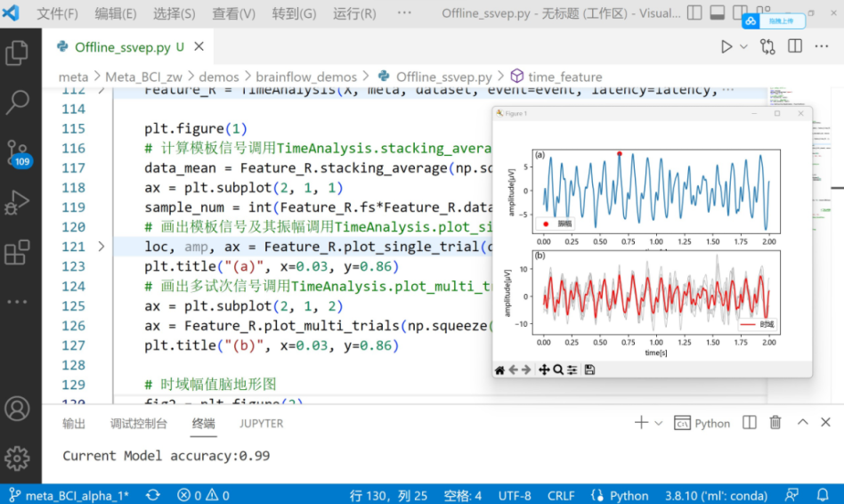Toggle the bottom panel layout button
The width and height of the screenshot is (844, 504).
click(717, 13)
